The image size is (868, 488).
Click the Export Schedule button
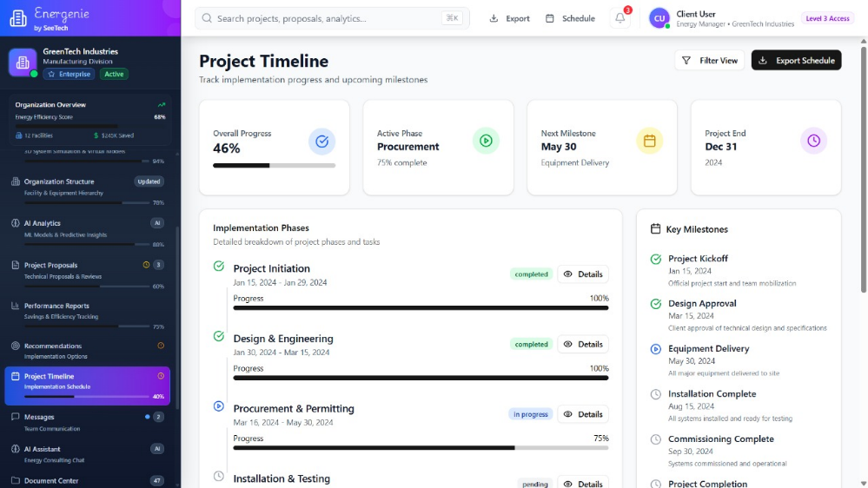tap(796, 60)
